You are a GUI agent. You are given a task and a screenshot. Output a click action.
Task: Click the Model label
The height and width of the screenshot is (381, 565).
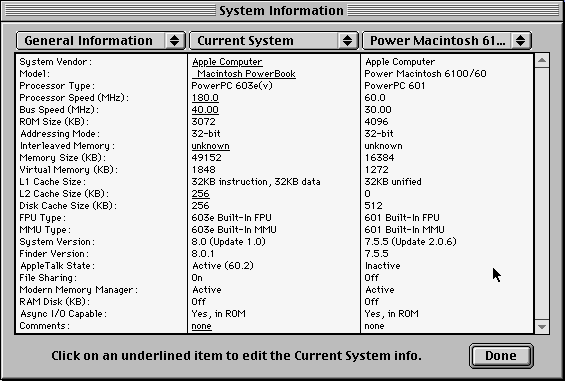35,74
